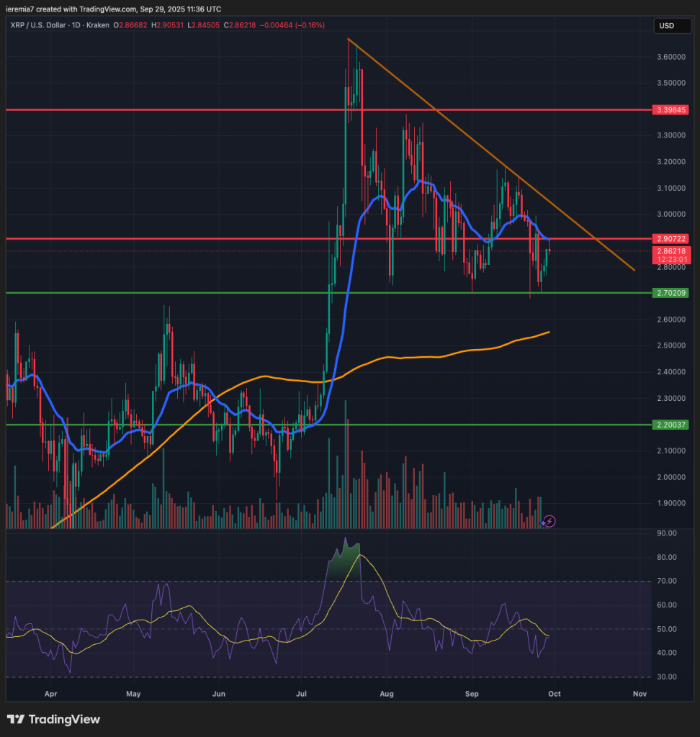
Task: Click the Nov marker on time axis
Action: 639,693
